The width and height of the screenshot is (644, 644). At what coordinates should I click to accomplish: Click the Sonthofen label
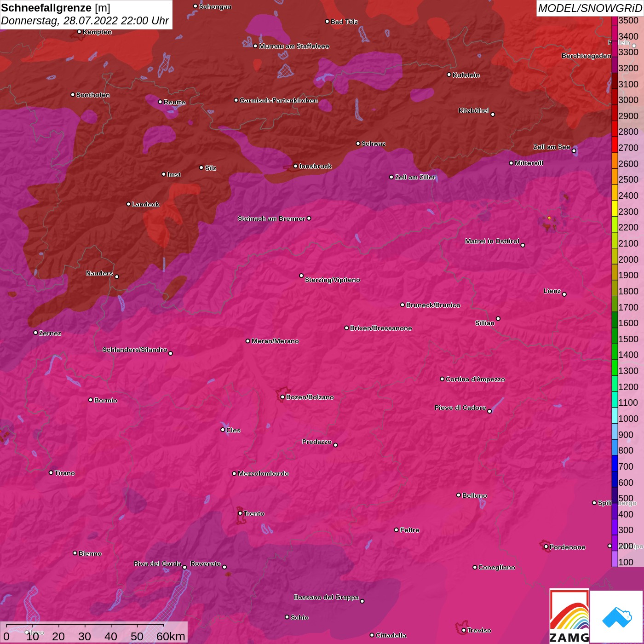(x=93, y=95)
